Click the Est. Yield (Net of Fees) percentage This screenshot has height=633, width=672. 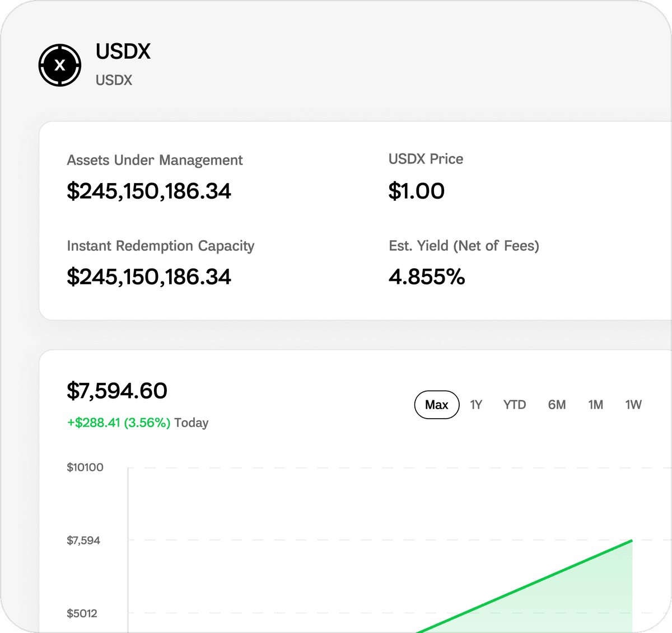(427, 276)
